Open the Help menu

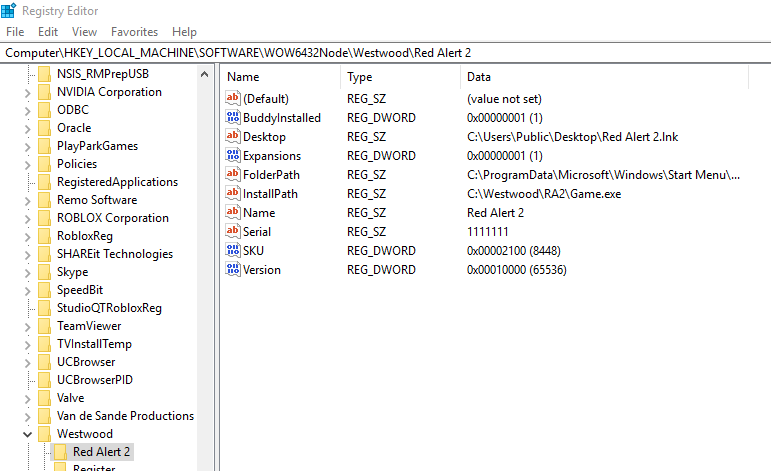point(184,32)
